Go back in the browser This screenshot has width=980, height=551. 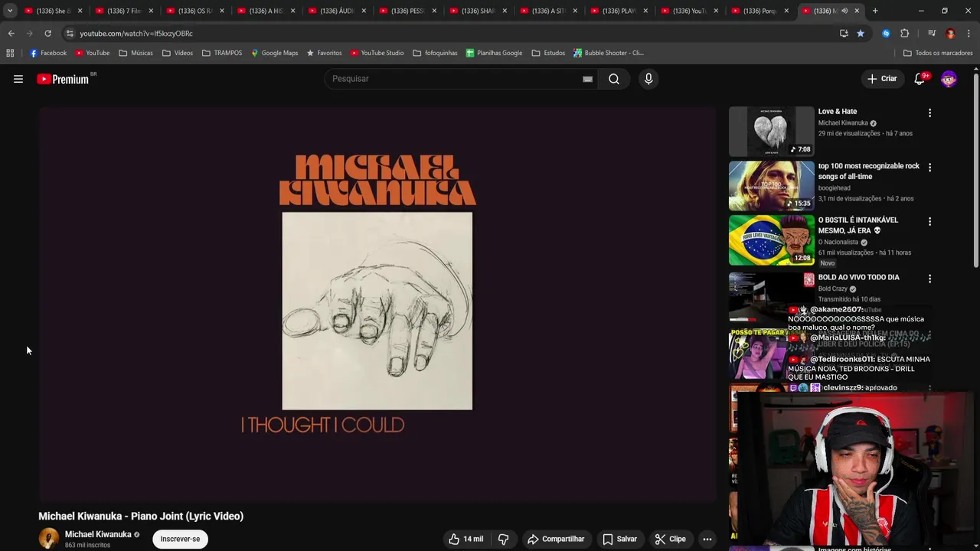[x=11, y=33]
